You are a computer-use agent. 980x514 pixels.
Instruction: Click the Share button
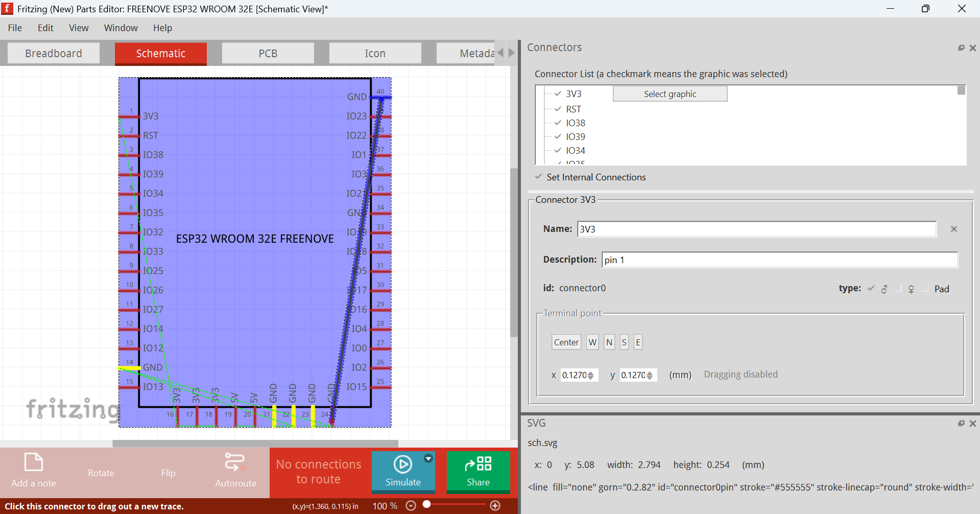[478, 472]
